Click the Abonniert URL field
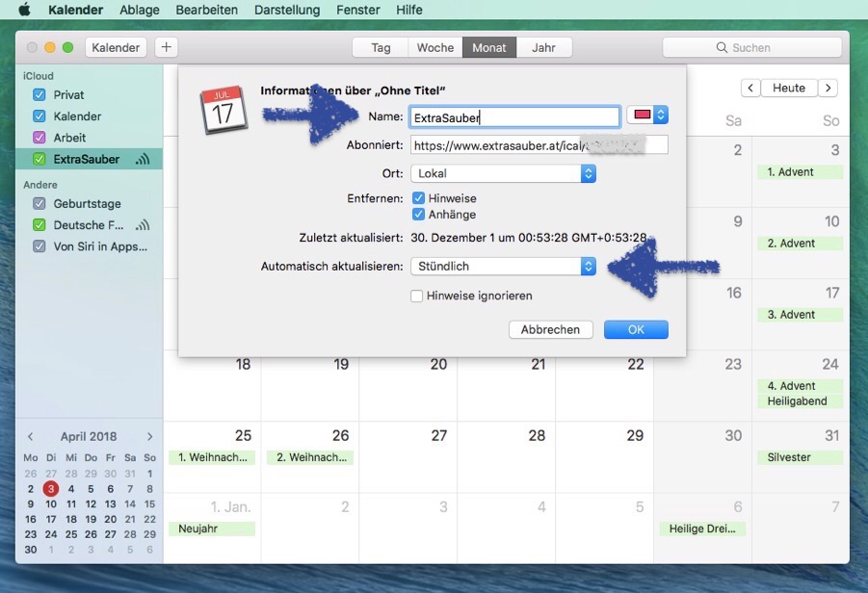Screen dimensions: 868x593 click(x=539, y=145)
